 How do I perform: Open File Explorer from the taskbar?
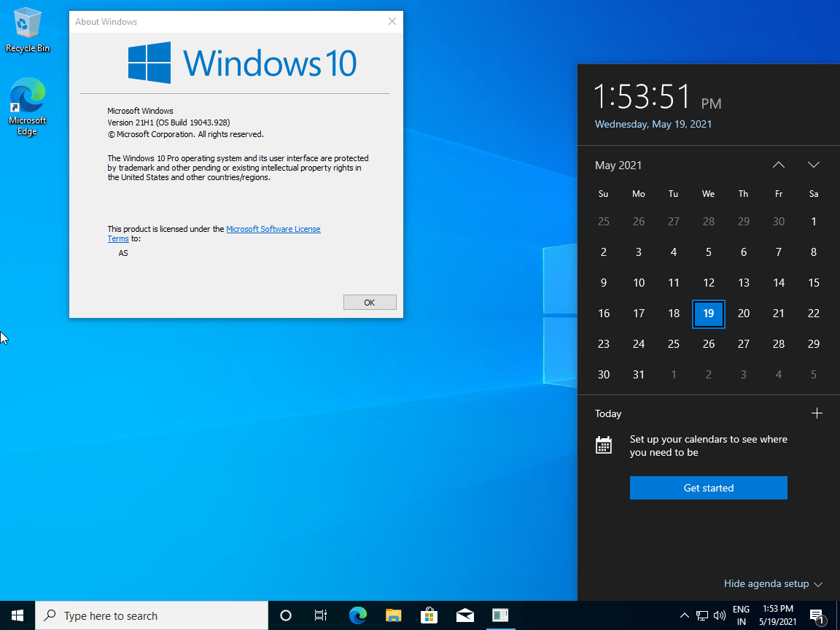click(394, 615)
